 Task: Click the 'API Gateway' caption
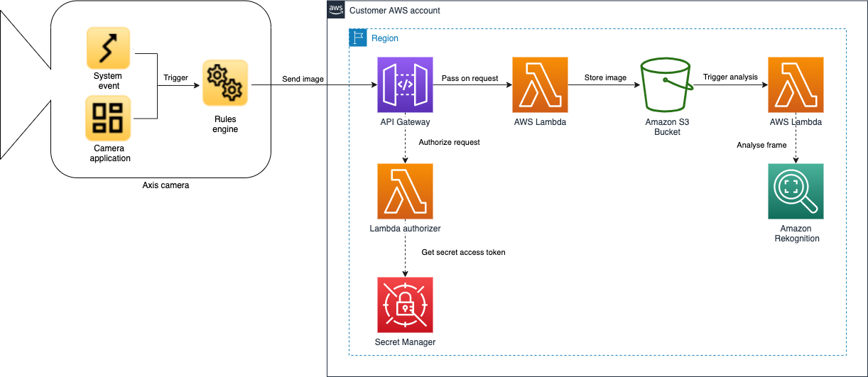(405, 123)
